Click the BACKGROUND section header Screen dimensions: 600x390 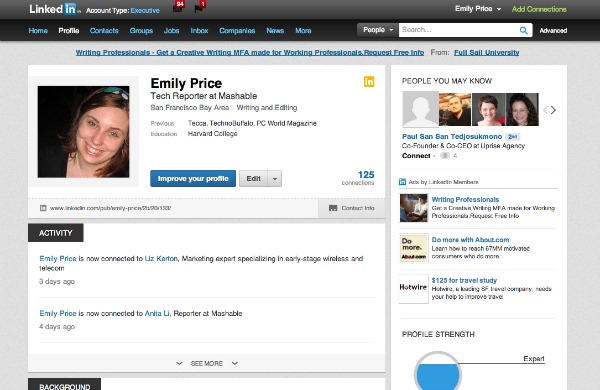(65, 384)
